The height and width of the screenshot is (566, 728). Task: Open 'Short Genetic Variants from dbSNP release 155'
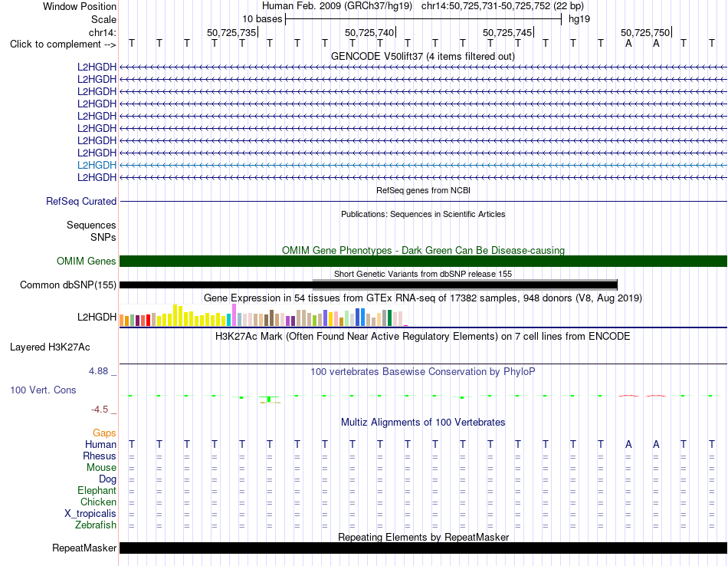click(x=423, y=274)
